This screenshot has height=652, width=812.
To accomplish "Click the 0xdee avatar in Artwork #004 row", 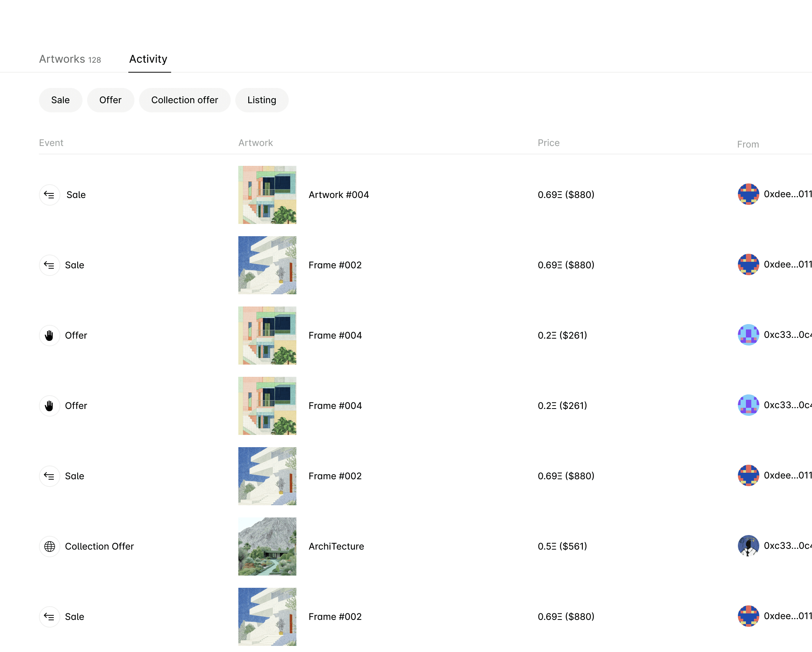I will click(x=748, y=194).
